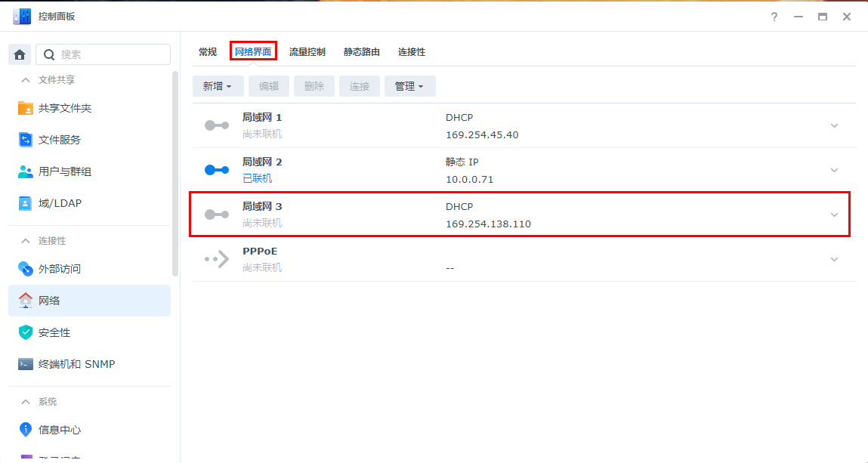
Task: Switch to the 流量控制 tab
Action: 307,52
